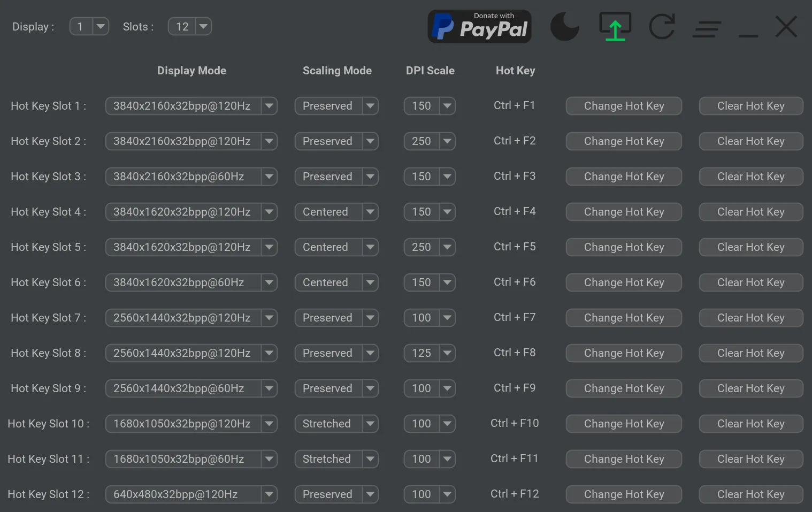Click the Donate with PayPal button
This screenshot has height=512, width=812.
tap(479, 26)
